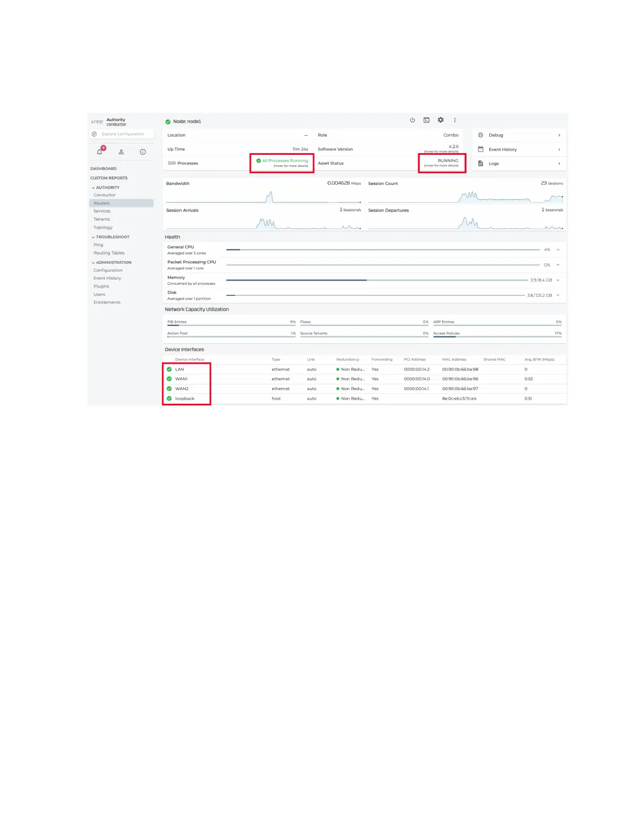Click the RUNNING asset status text
644x834 pixels.
pos(448,161)
